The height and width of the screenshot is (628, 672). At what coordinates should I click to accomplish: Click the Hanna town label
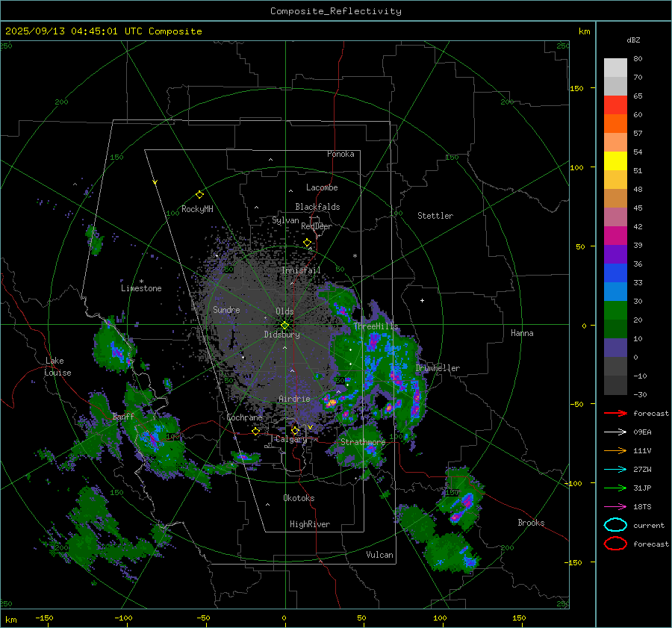click(522, 333)
